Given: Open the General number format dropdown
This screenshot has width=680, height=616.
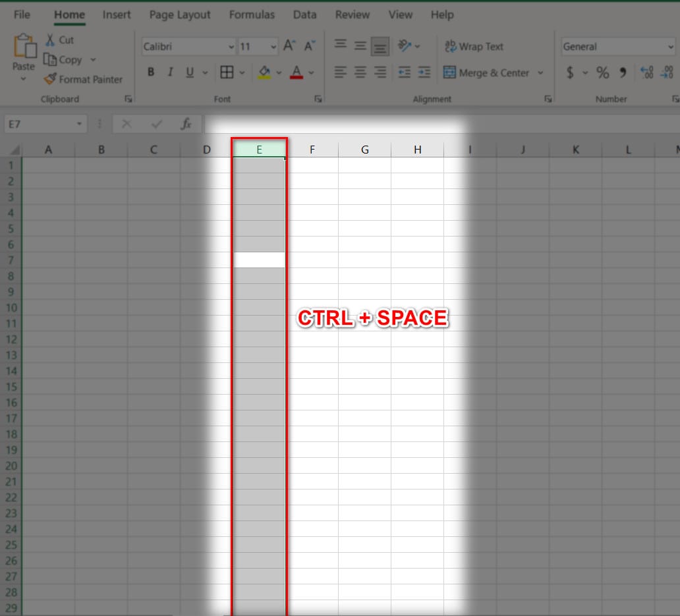Looking at the screenshot, I should (671, 47).
